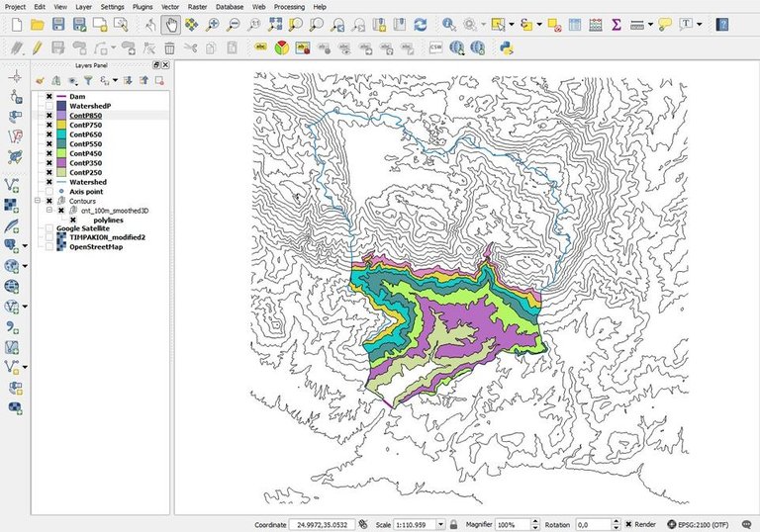This screenshot has height=532, width=760.
Task: Save the project with floppy disk icon
Action: click(x=58, y=24)
